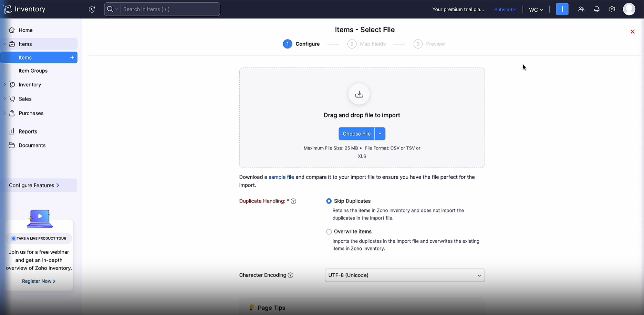
Task: Open Reports in the sidebar
Action: [28, 132]
